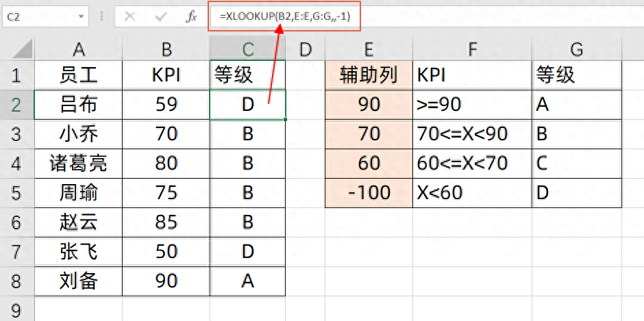Select the cell containing 周瑜

click(x=79, y=193)
